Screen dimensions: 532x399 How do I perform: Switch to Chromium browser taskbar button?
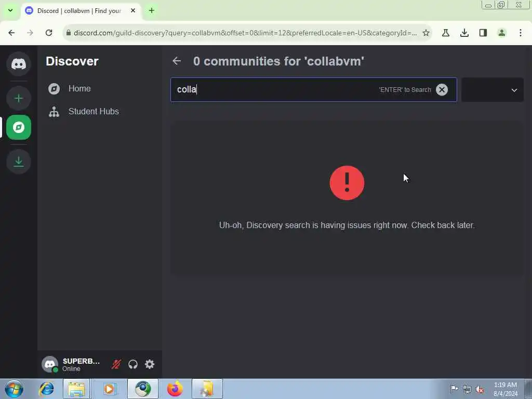click(143, 389)
